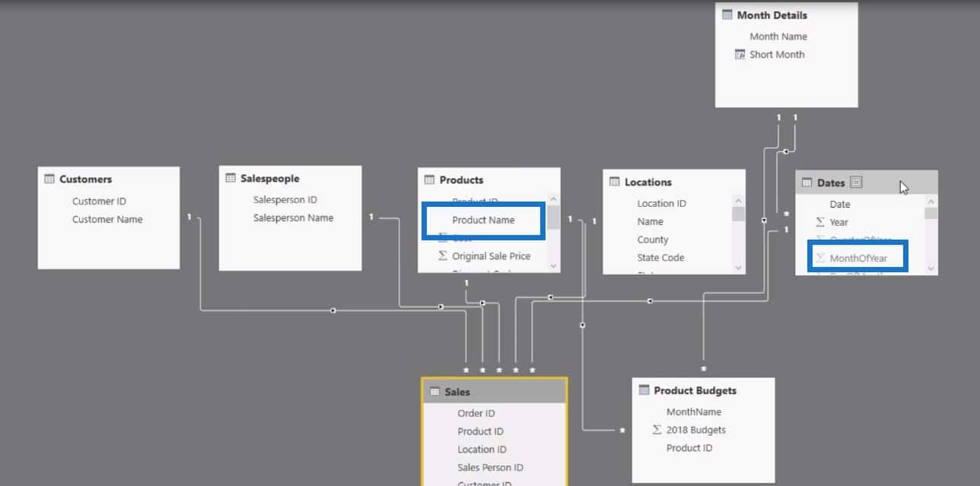Select the Month Details table header
The width and height of the screenshot is (980, 486).
[787, 15]
